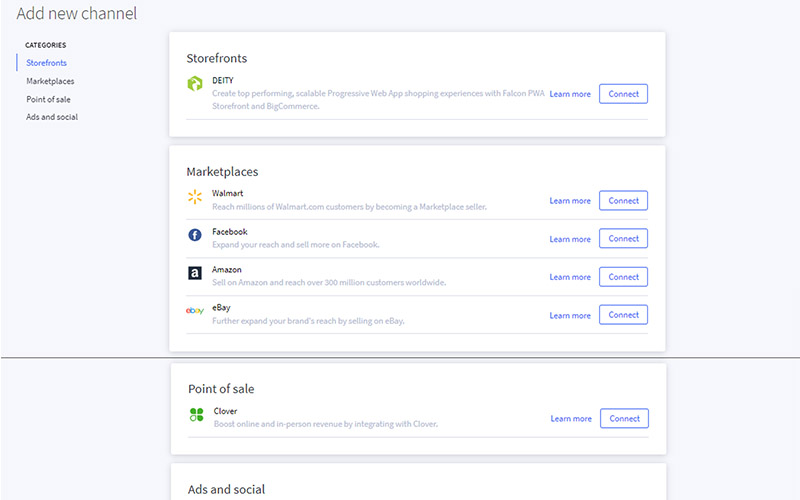Viewport: 800px width, 500px height.
Task: Open Learn more for eBay
Action: tap(570, 316)
